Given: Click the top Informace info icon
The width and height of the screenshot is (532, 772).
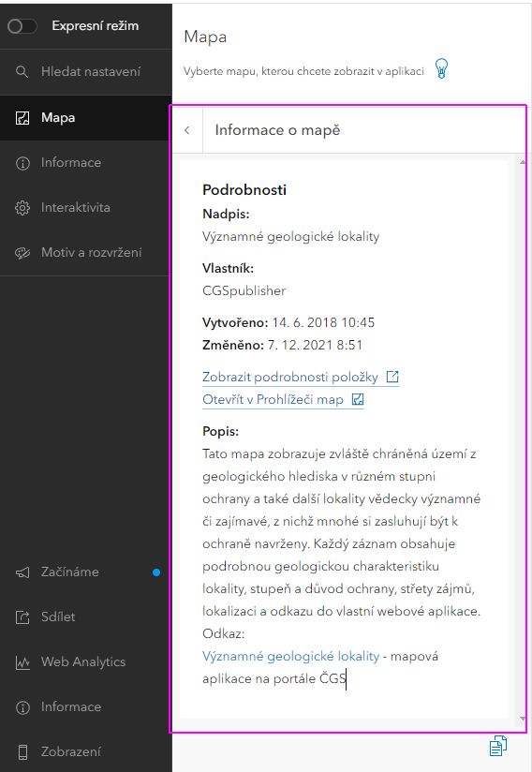Looking at the screenshot, I should pyautogui.click(x=22, y=163).
